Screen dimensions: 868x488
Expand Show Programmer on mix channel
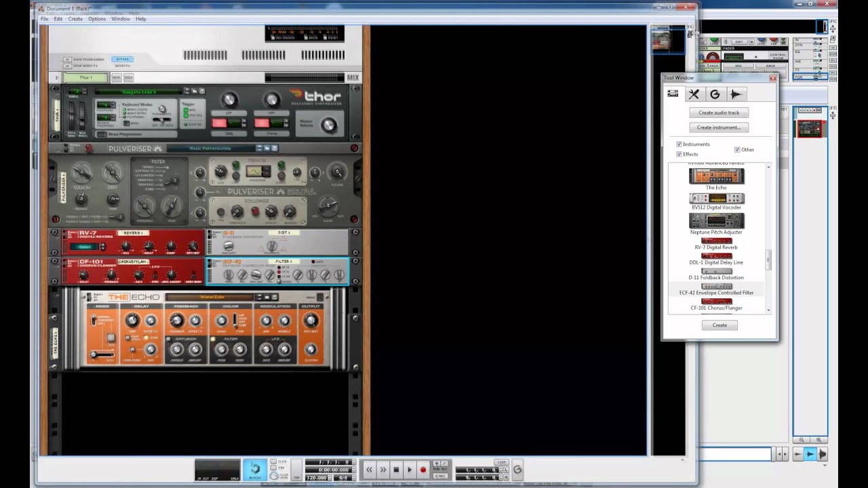(x=67, y=59)
